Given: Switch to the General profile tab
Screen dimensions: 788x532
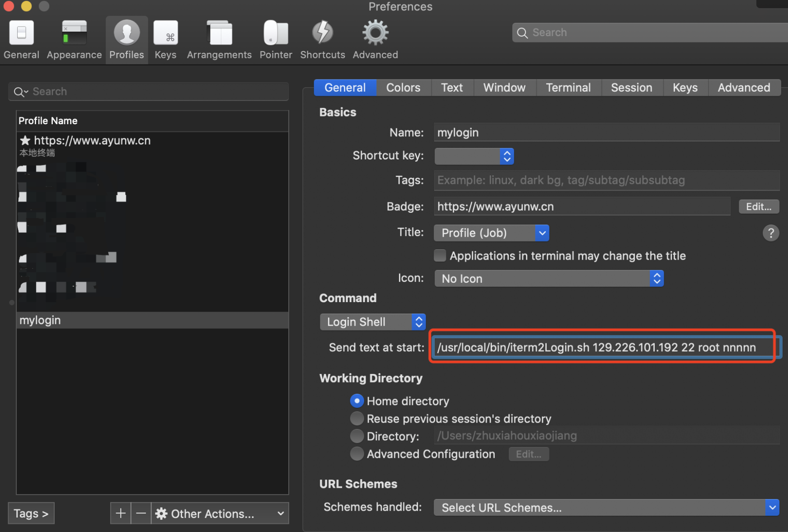Looking at the screenshot, I should [x=345, y=88].
